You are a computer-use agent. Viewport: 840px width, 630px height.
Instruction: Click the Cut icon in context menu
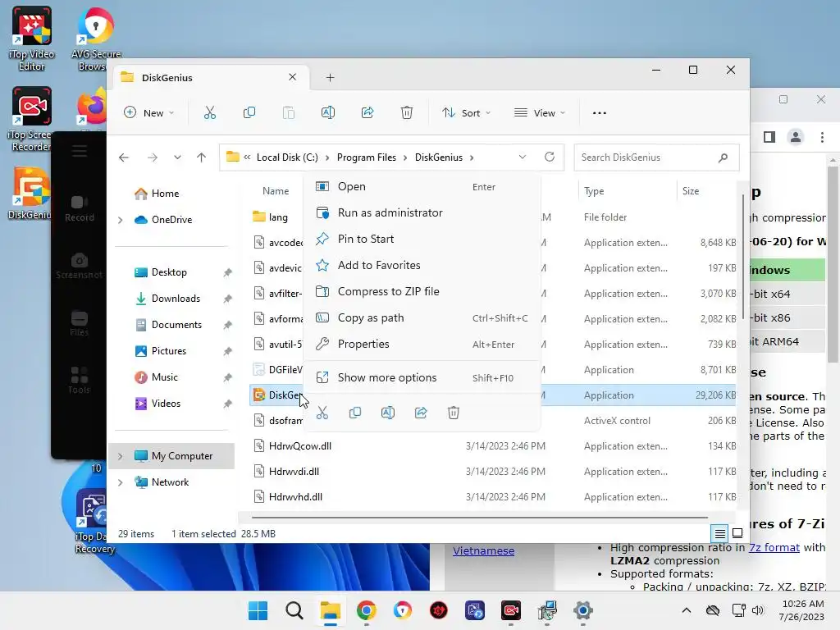tap(322, 413)
